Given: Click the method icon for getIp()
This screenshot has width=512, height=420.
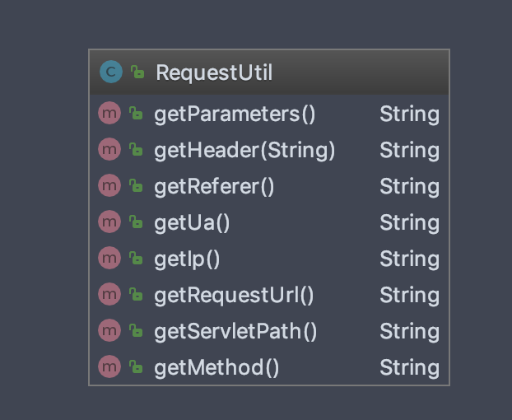Looking at the screenshot, I should click(109, 259).
